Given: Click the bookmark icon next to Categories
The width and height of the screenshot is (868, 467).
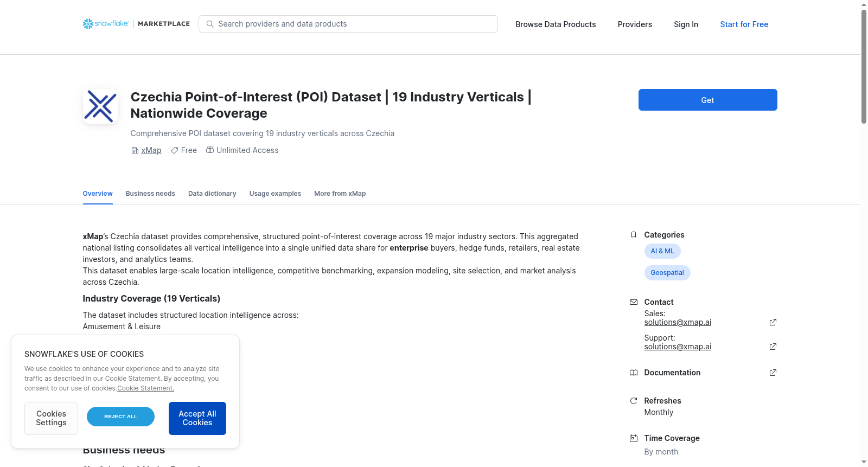Looking at the screenshot, I should coord(634,235).
